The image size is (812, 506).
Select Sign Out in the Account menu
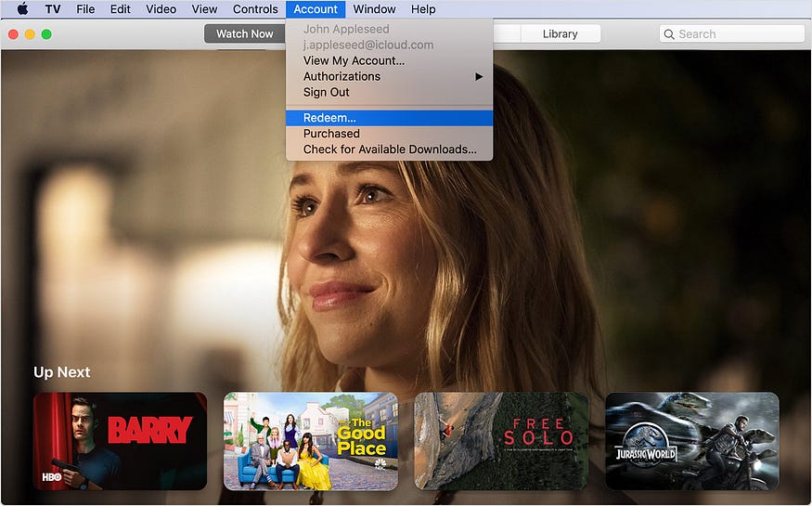click(x=389, y=92)
